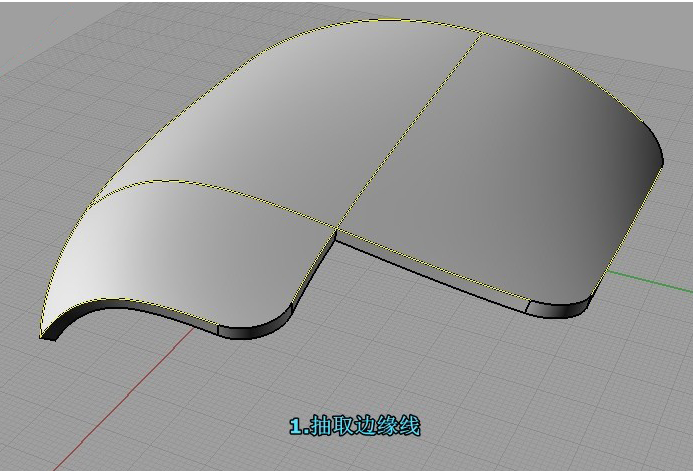This screenshot has width=693, height=471.
Task: Select the thin vertical side wall under the right surface
Action: coord(431,273)
